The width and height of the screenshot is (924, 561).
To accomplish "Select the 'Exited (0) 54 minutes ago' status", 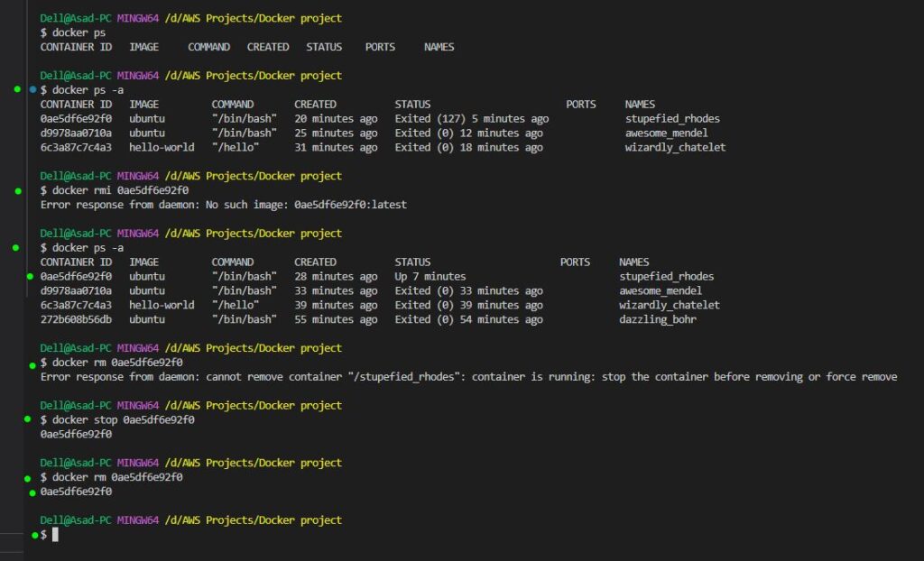I will pos(468,319).
